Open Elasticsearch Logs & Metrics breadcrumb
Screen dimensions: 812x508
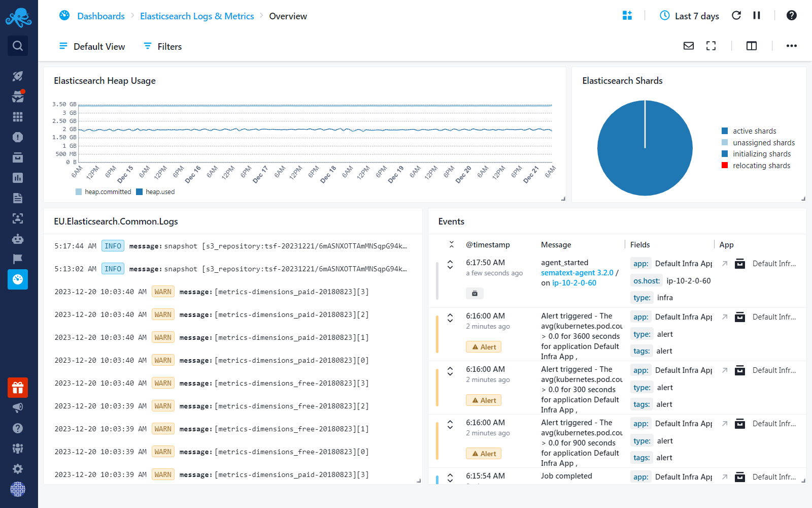point(197,16)
